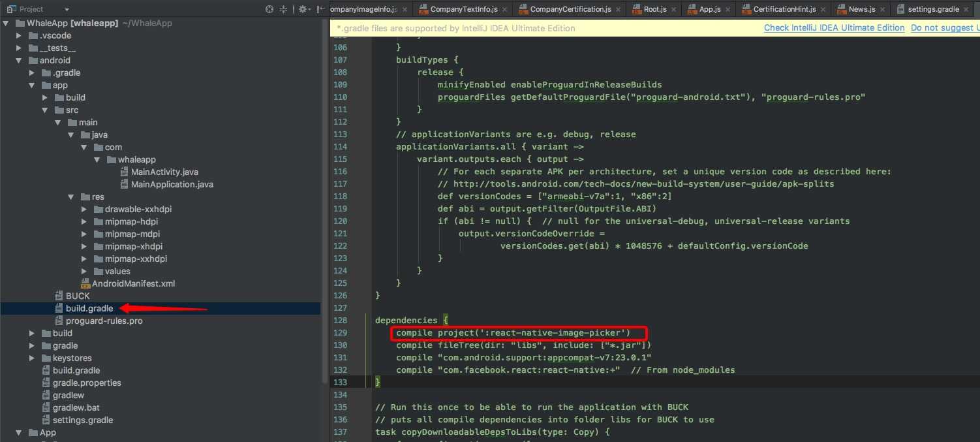Collapse the WhaleApp root node
This screenshot has width=980, height=442.
7,23
